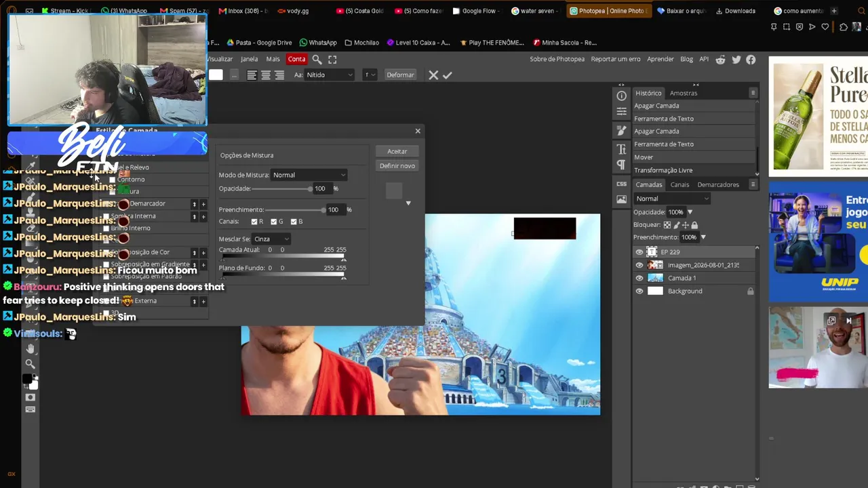Click the Deformar button
The width and height of the screenshot is (868, 488).
click(400, 75)
